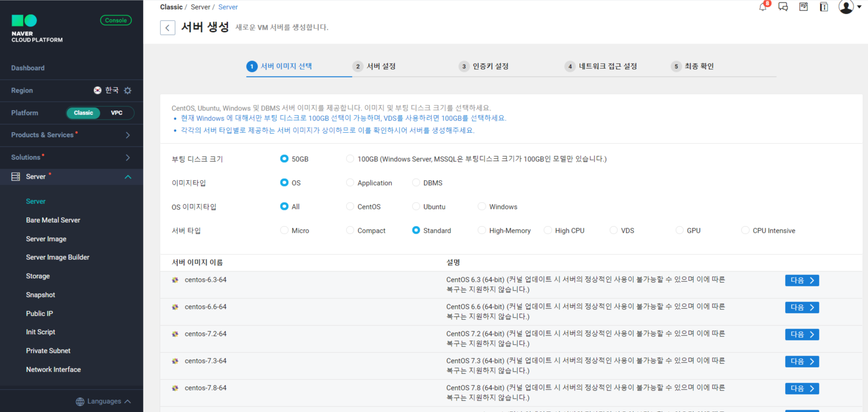Go to step 2 서버 설정 tab
Viewport: 868px width, 412px height.
(374, 66)
